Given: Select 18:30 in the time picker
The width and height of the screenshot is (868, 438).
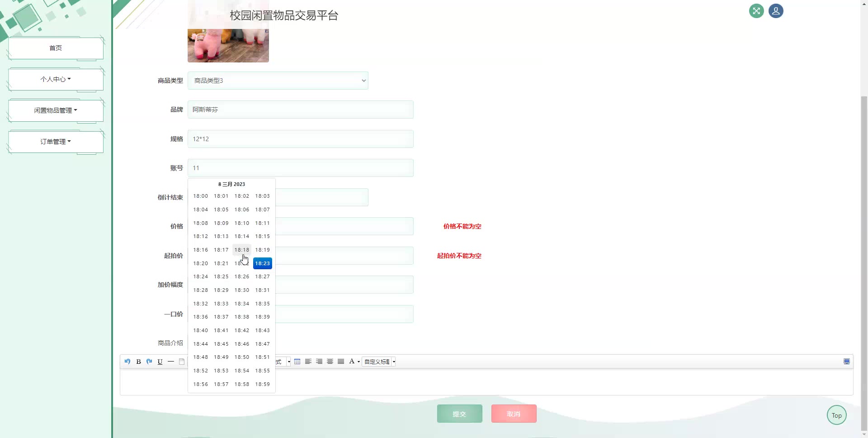Looking at the screenshot, I should pos(242,290).
